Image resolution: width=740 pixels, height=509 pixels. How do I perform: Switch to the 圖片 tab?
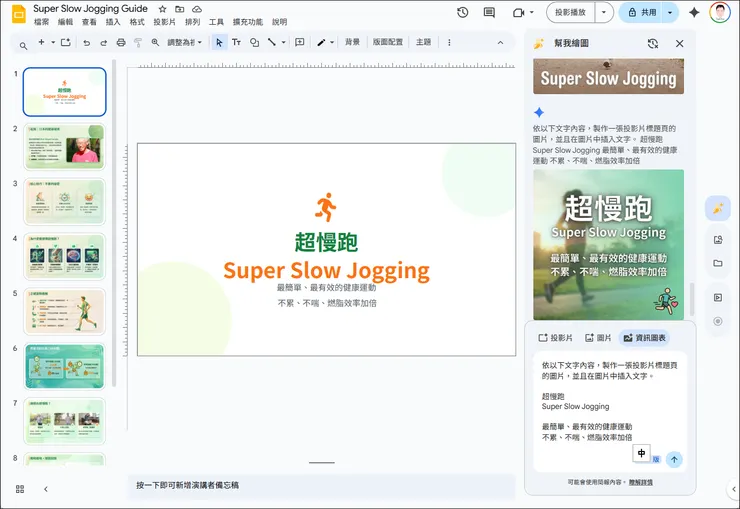click(x=598, y=338)
